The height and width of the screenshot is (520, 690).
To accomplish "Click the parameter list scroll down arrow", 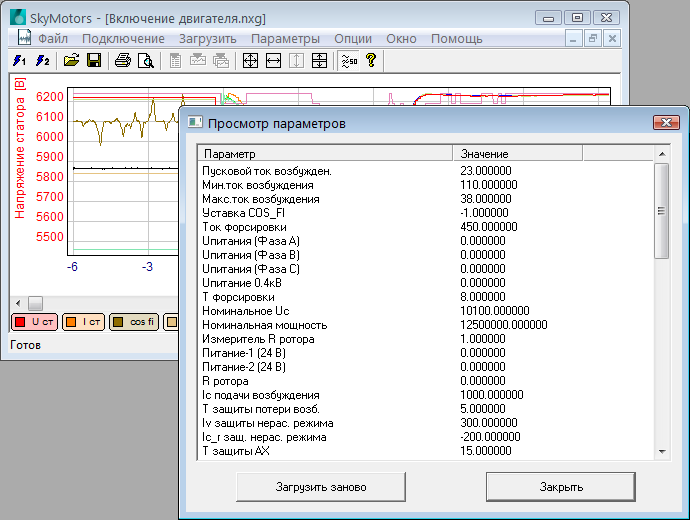I will coord(661,452).
